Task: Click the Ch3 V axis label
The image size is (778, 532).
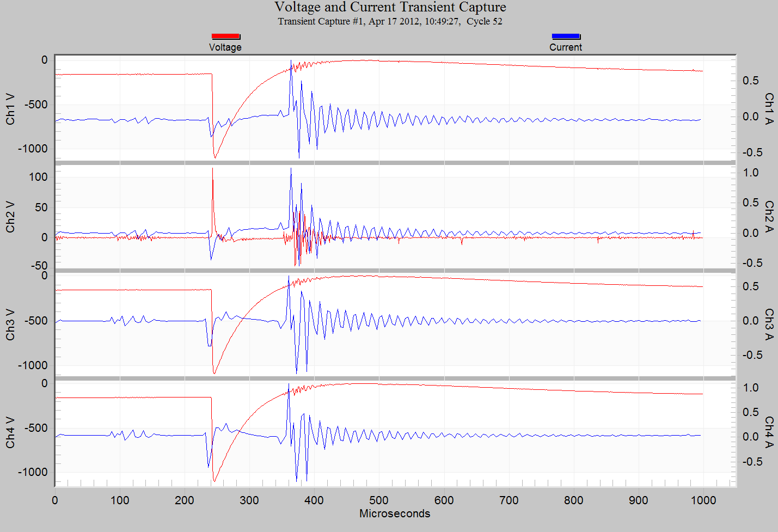Action: pyautogui.click(x=10, y=325)
